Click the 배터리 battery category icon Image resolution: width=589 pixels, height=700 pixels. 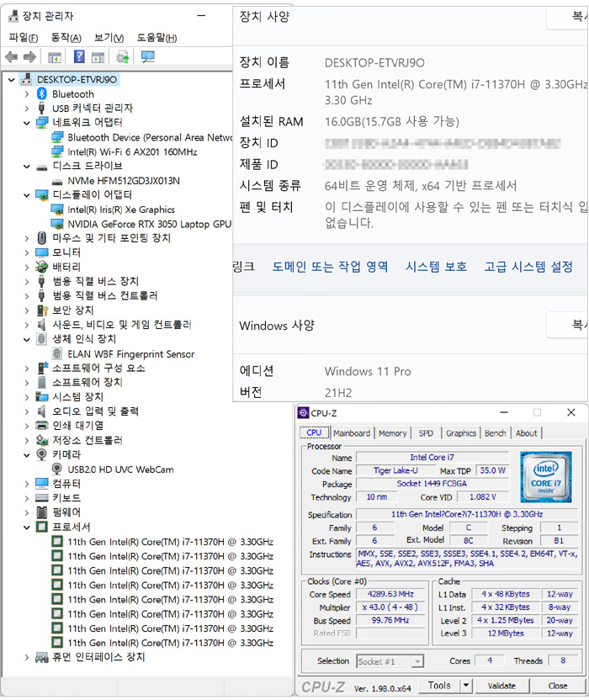click(41, 267)
